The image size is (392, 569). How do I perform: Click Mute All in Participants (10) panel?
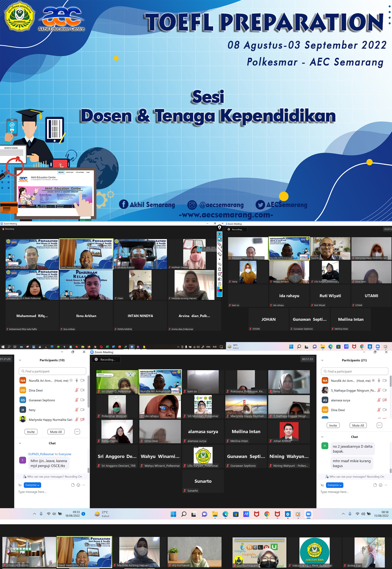click(56, 432)
